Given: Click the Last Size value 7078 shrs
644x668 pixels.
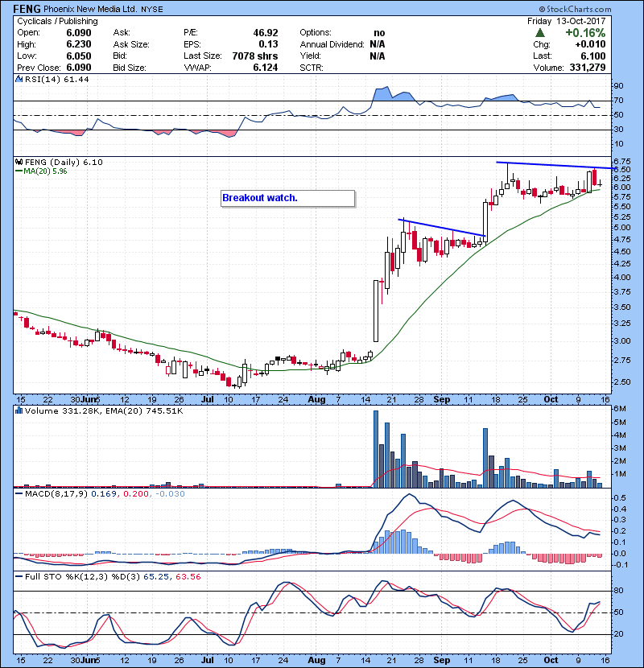Looking at the screenshot, I should pyautogui.click(x=255, y=56).
